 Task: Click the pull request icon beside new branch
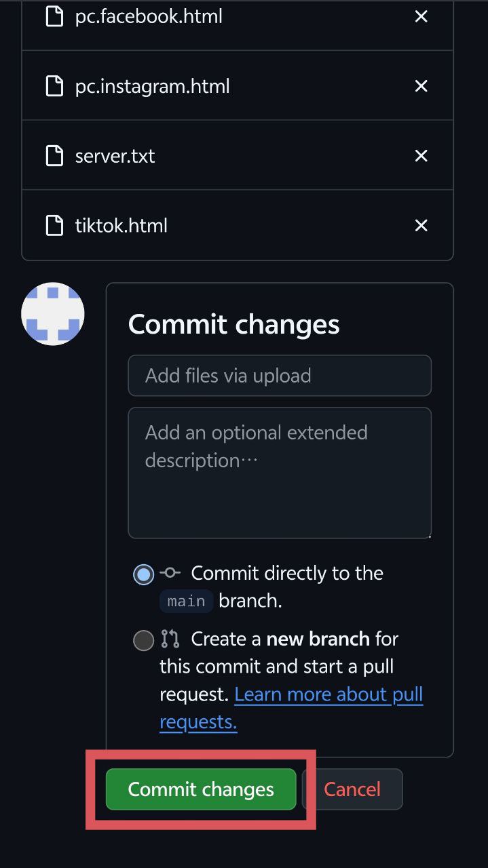170,639
